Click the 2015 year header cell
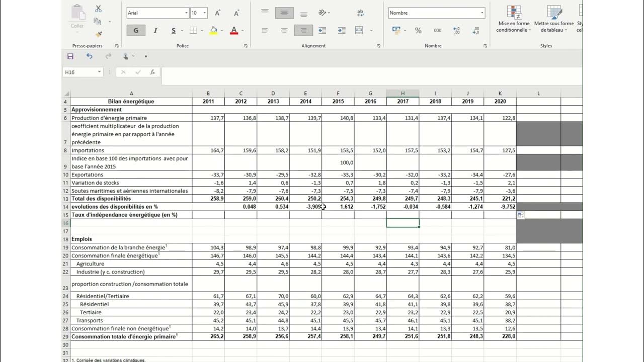Screen dimensions: 644x362 click(x=338, y=102)
